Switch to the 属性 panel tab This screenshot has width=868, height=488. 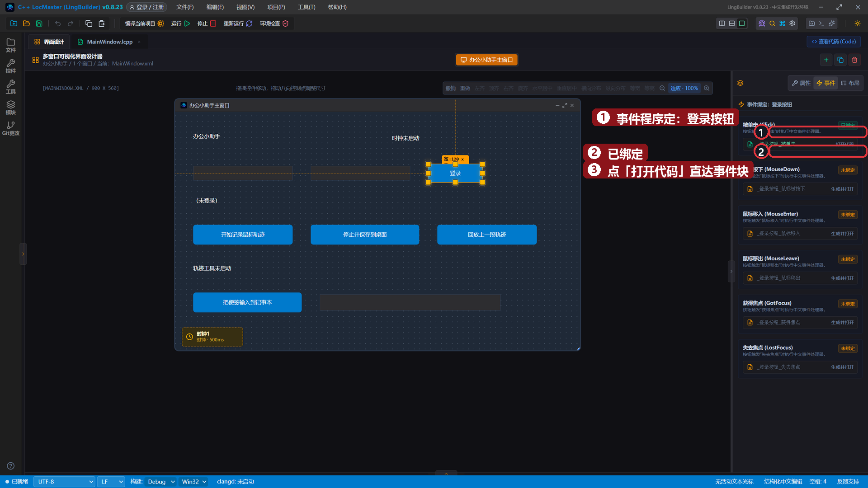(x=801, y=83)
